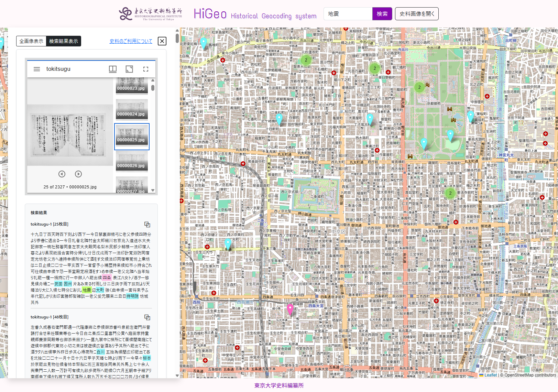Open the tokitsugu viewer hamburger menu

pos(37,69)
